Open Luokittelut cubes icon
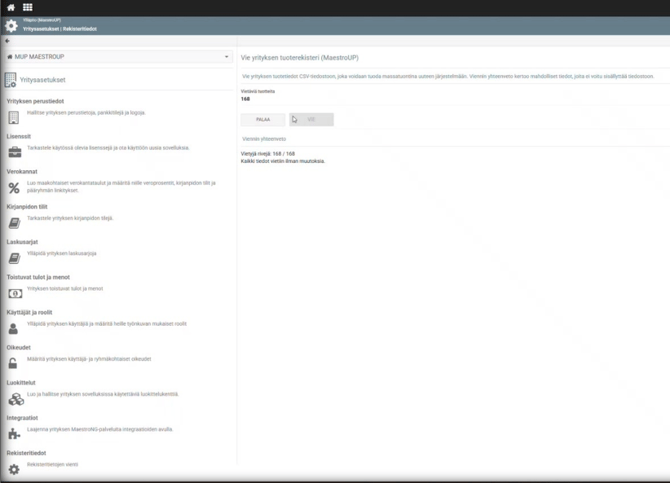The height and width of the screenshot is (483, 670). point(16,399)
